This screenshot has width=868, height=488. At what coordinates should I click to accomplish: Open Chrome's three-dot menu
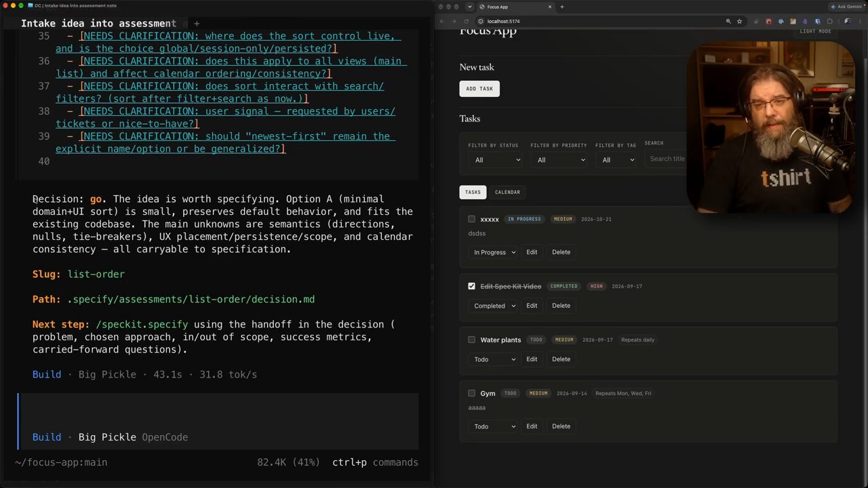[859, 21]
